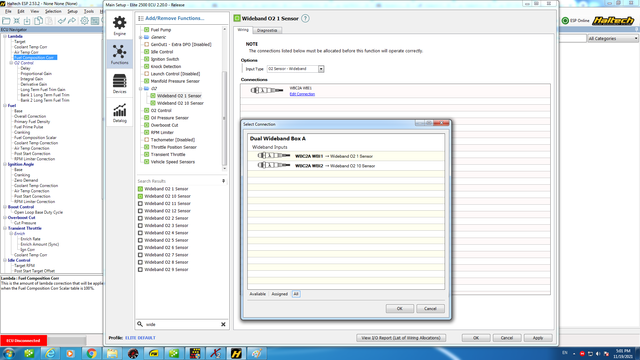Click OK in Select Connection dialog
Image resolution: width=640 pixels, height=360 pixels.
click(x=400, y=309)
